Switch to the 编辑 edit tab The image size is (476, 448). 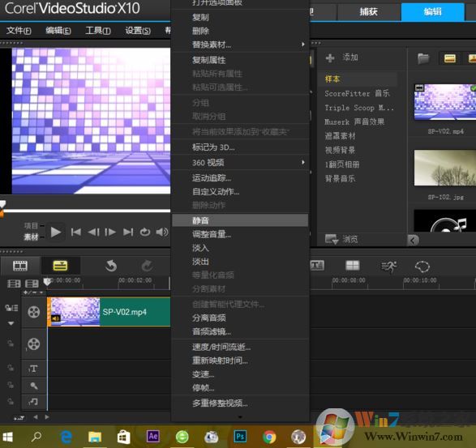[x=432, y=12]
